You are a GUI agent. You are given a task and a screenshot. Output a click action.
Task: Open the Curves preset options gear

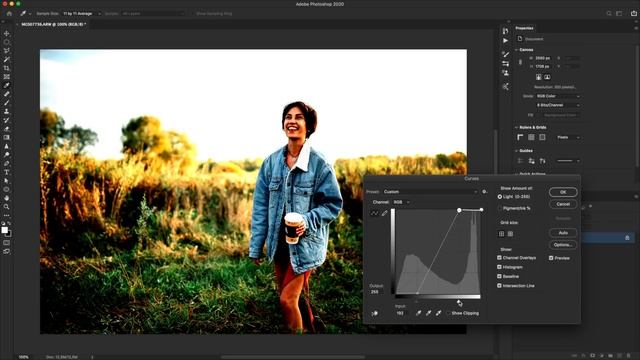(x=484, y=192)
